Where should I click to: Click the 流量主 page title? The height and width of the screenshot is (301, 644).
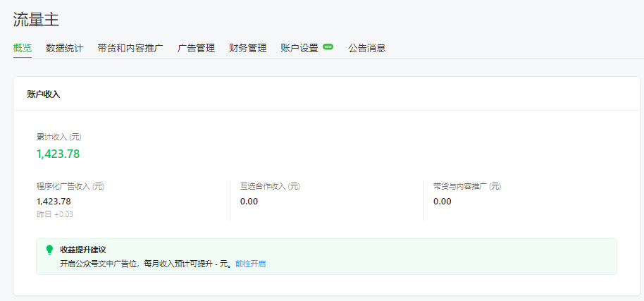36,20
